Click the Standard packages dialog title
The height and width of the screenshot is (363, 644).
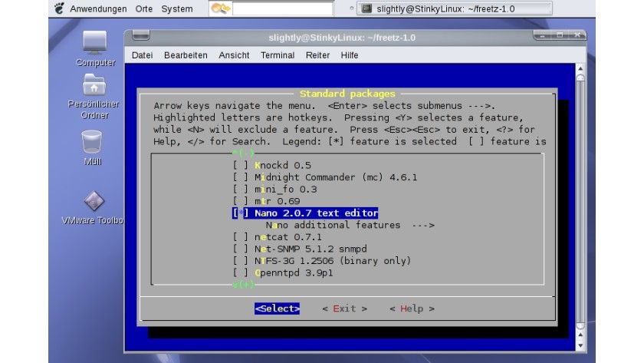[x=347, y=94]
